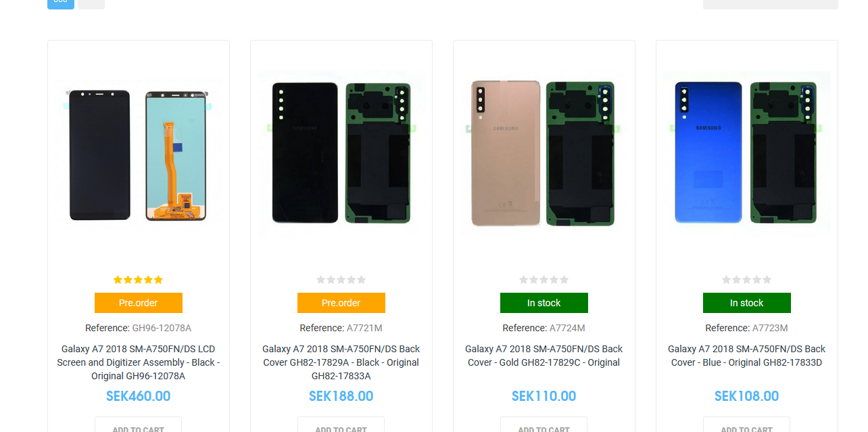Click star rating under blue back cover
Screen dimensions: 868x432
click(747, 280)
